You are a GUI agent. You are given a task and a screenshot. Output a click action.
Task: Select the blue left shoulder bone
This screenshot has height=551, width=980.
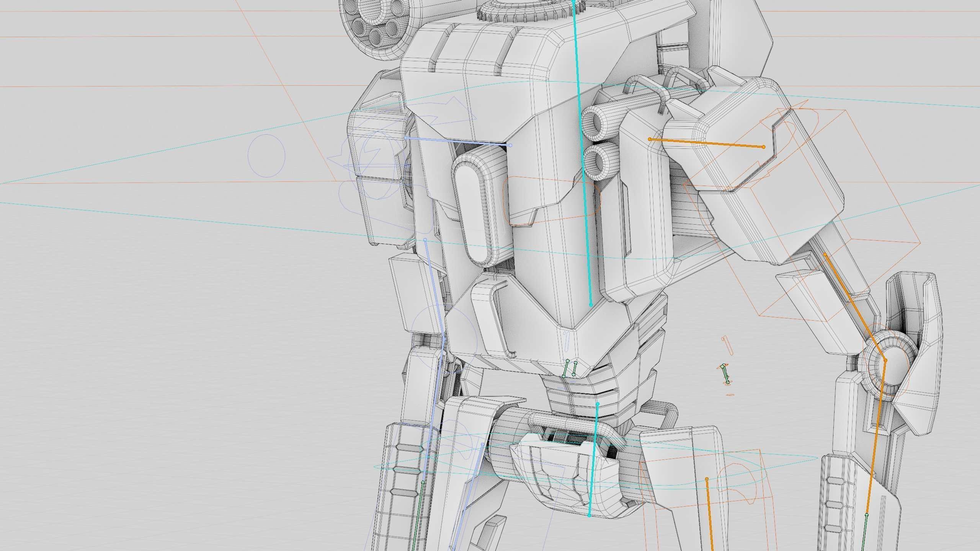(457, 142)
